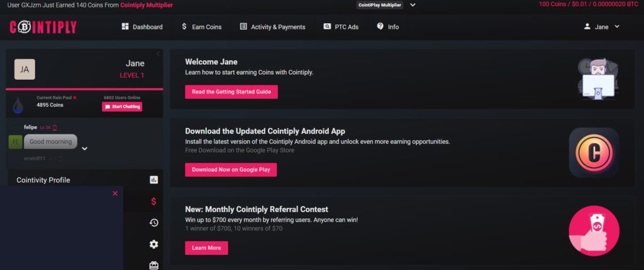Click the 6802 Users Online text
Viewport: 644px width, 270px height.
pyautogui.click(x=122, y=98)
